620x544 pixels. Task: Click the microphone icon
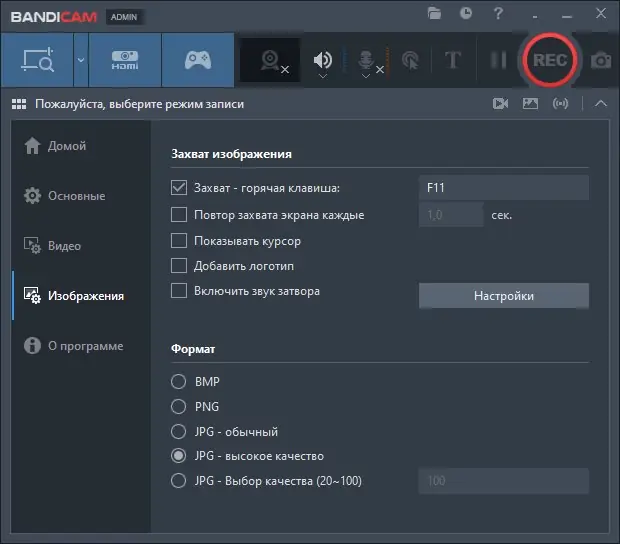366,59
